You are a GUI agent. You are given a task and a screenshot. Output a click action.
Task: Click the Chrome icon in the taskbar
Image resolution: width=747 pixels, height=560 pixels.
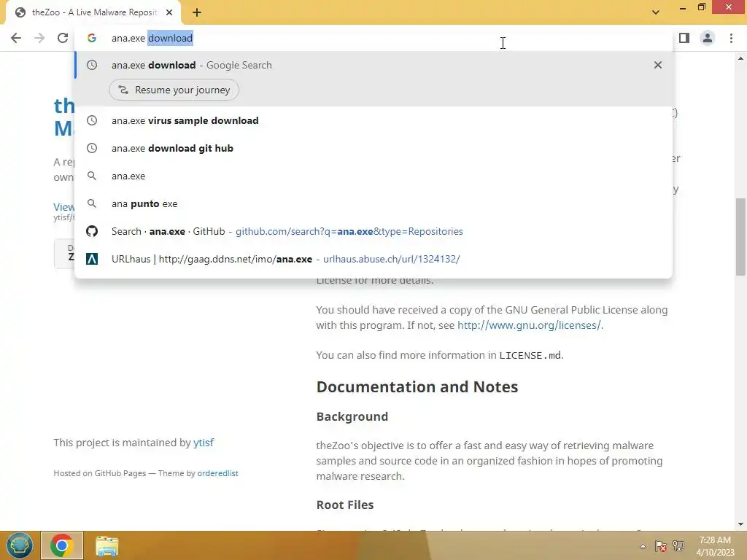pos(62,545)
